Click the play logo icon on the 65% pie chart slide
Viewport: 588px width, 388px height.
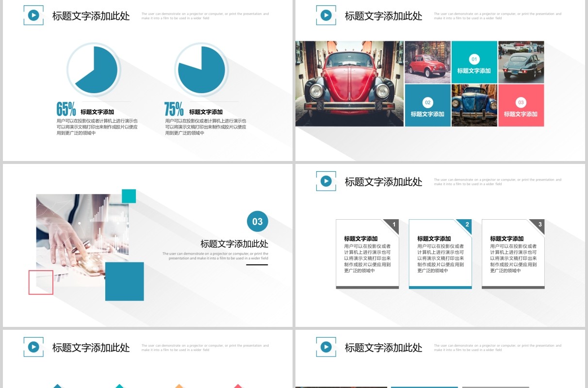coord(33,16)
